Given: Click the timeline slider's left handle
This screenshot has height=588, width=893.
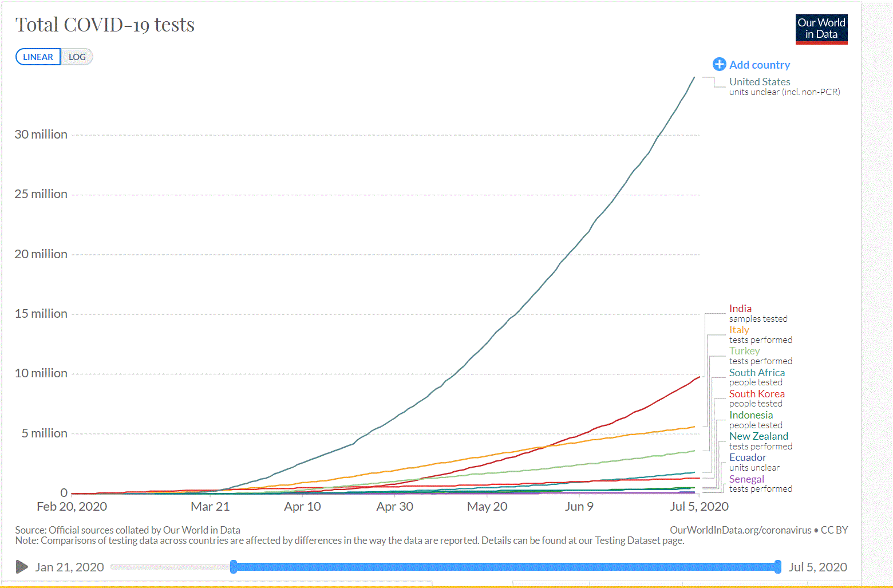Looking at the screenshot, I should coord(234,567).
